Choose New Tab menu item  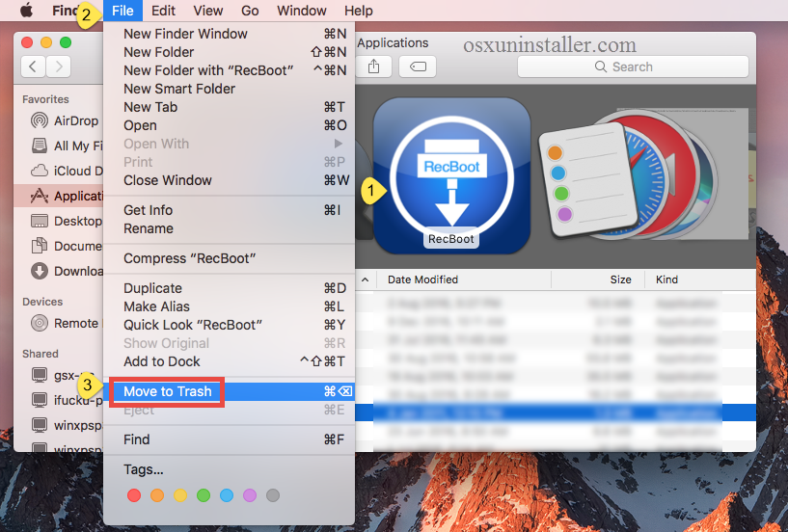(x=229, y=107)
